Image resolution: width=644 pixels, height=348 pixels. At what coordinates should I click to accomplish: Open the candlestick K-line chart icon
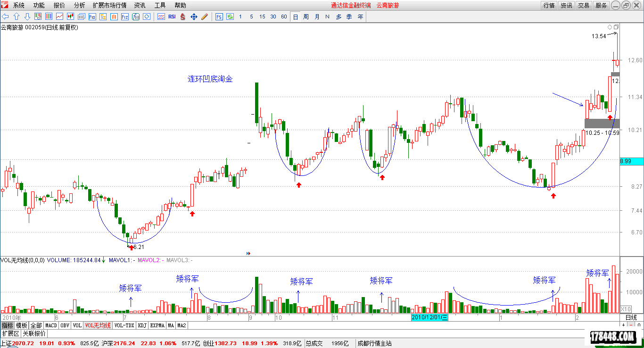point(70,17)
